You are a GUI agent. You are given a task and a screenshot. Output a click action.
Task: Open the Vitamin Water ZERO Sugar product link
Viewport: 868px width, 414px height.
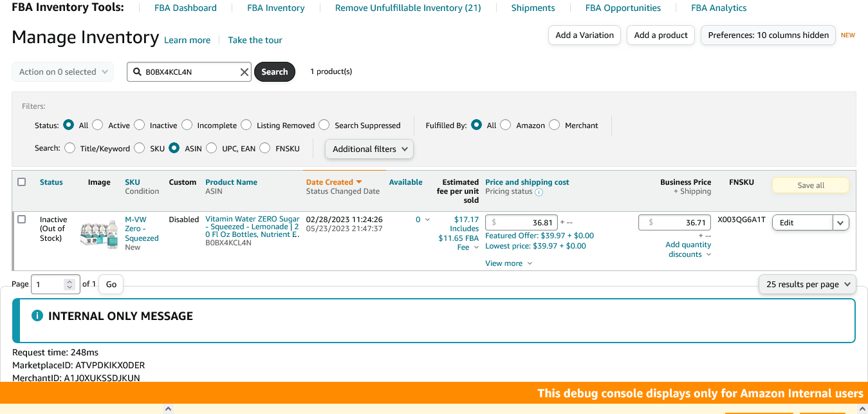(252, 227)
